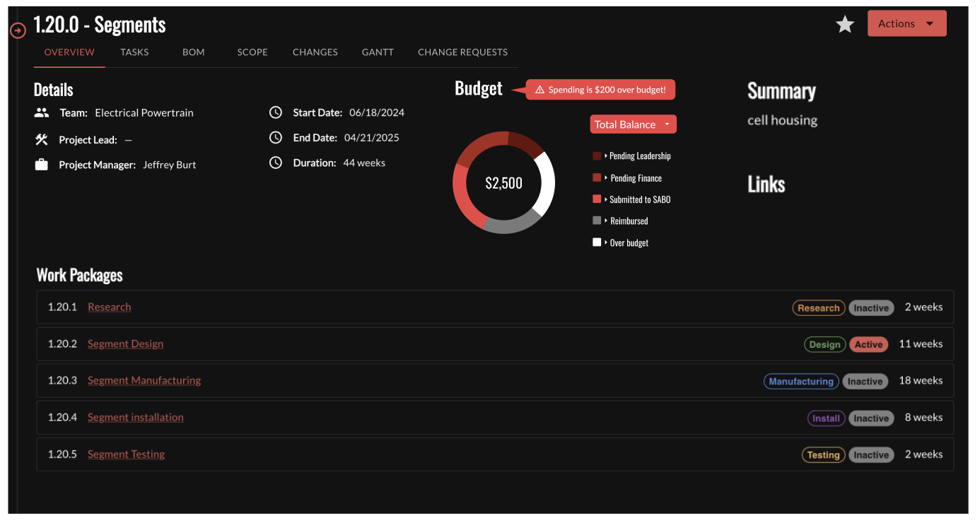Screen dimensions: 980x523
Task: Expand the Submitted to SABO legend entry
Action: pos(639,200)
